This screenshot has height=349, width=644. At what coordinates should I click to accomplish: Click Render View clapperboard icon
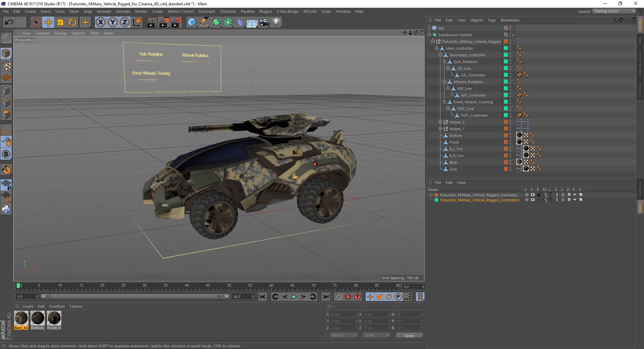pos(152,22)
